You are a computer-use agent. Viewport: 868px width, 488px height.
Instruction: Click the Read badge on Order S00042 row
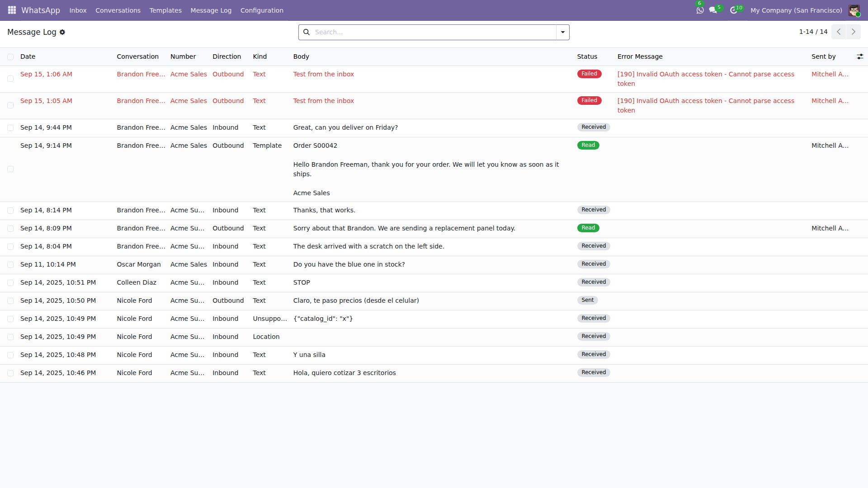click(x=588, y=145)
